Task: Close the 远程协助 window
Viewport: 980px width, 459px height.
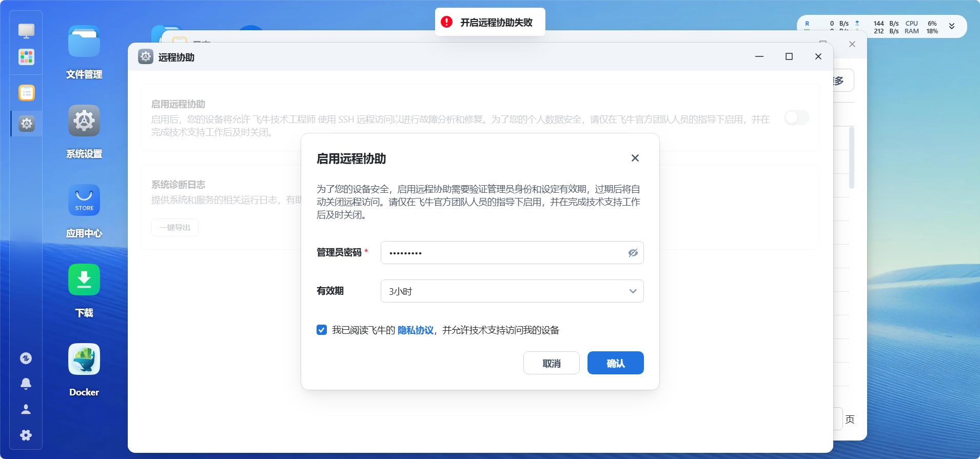Action: pyautogui.click(x=818, y=56)
